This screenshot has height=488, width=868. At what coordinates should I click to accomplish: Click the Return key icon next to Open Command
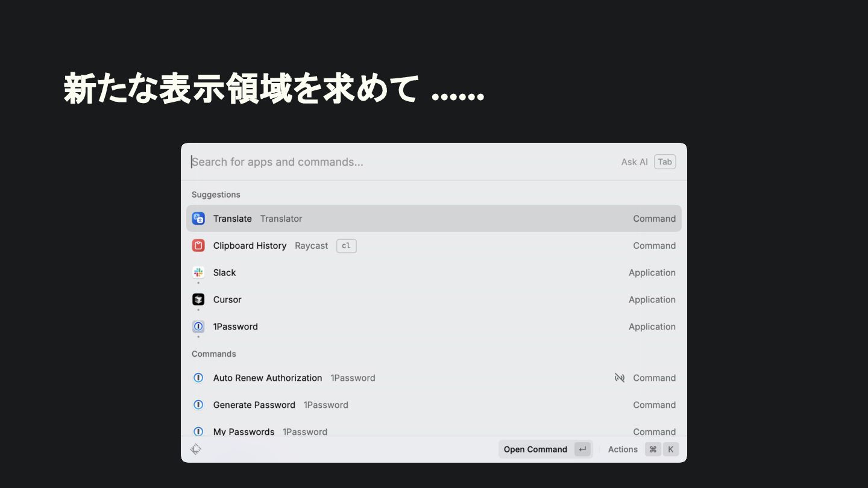[x=582, y=449]
